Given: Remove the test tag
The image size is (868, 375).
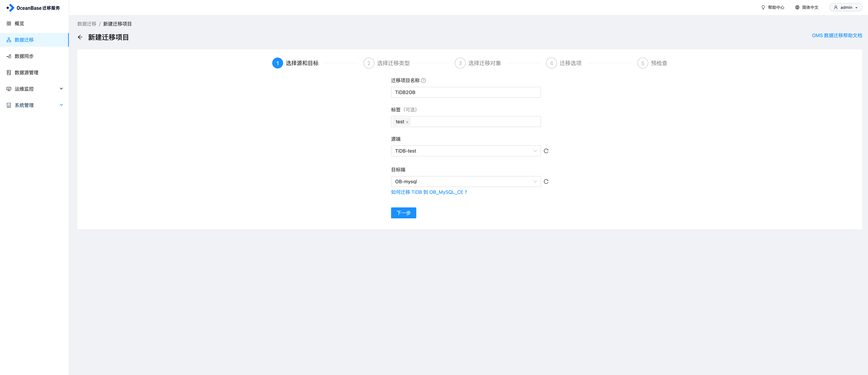Looking at the screenshot, I should coord(407,122).
